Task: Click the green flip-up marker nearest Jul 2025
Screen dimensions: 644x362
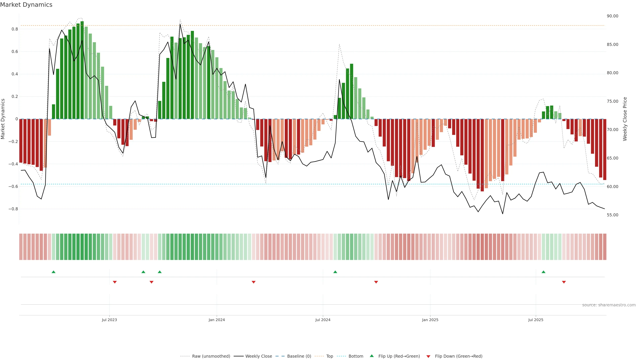Action: (544, 272)
